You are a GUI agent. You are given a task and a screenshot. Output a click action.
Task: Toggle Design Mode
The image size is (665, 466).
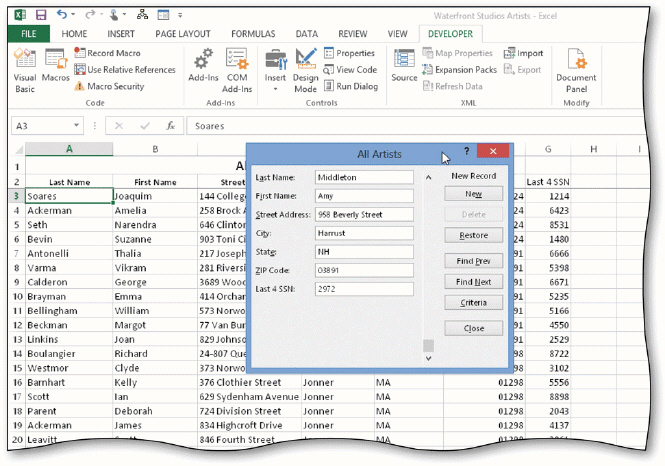pyautogui.click(x=305, y=70)
